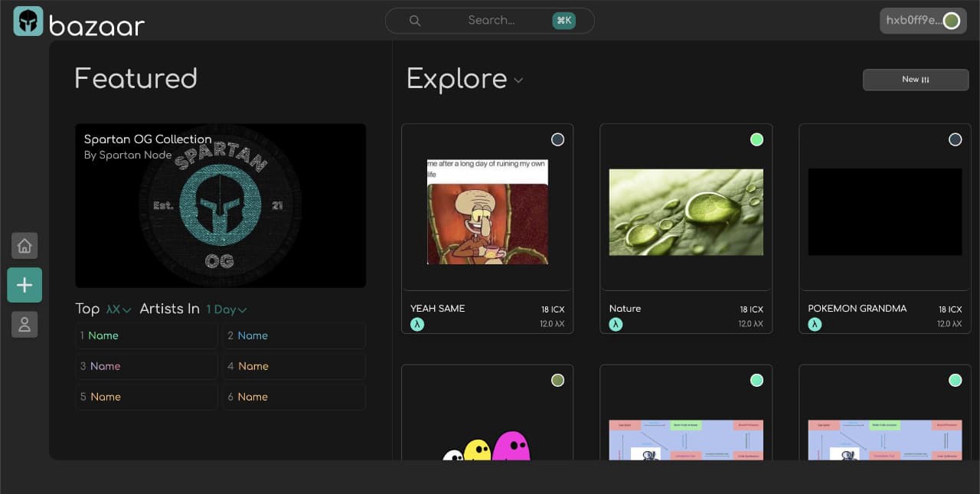The width and height of the screenshot is (980, 494).
Task: Click the "POKEMON GRANDMA" card title
Action: (x=857, y=309)
